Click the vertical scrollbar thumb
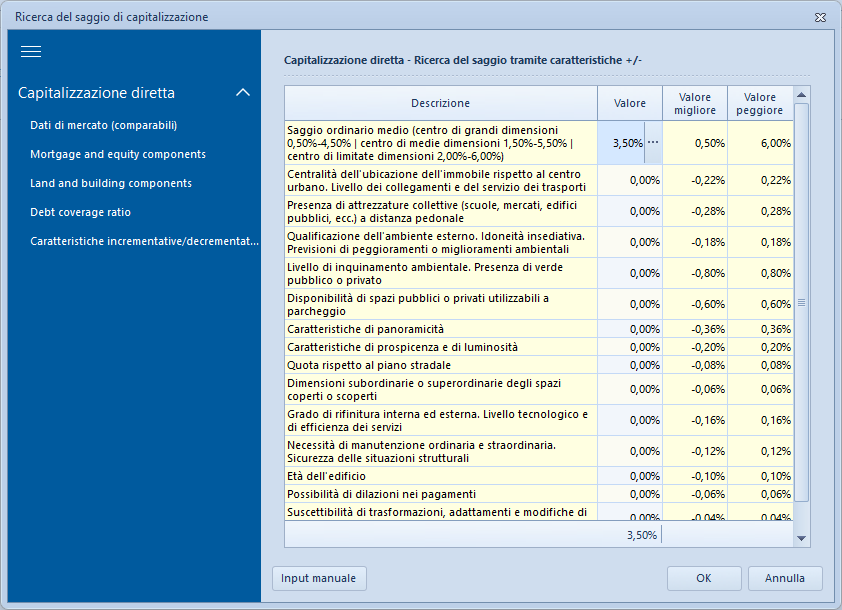The height and width of the screenshot is (610, 842). pyautogui.click(x=802, y=302)
